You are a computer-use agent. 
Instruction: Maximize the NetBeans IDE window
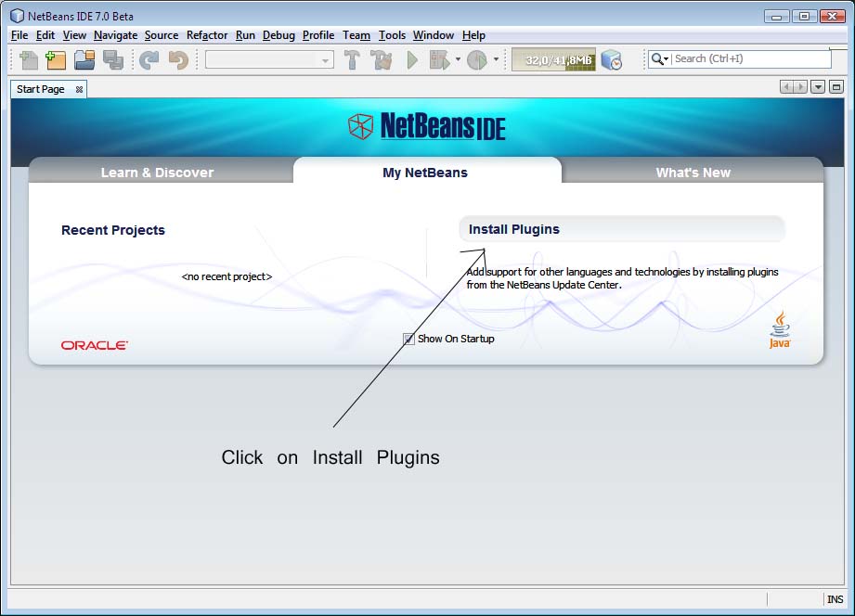(x=804, y=17)
